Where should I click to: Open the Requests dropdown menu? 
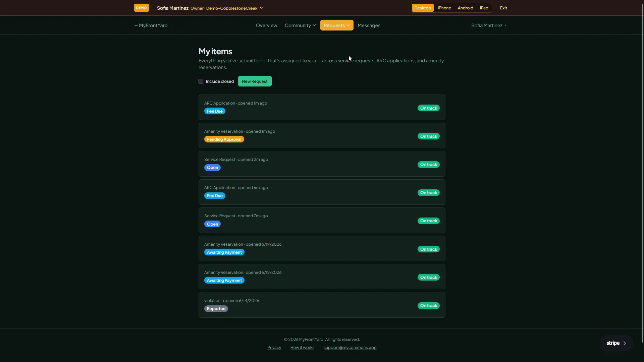pos(337,25)
